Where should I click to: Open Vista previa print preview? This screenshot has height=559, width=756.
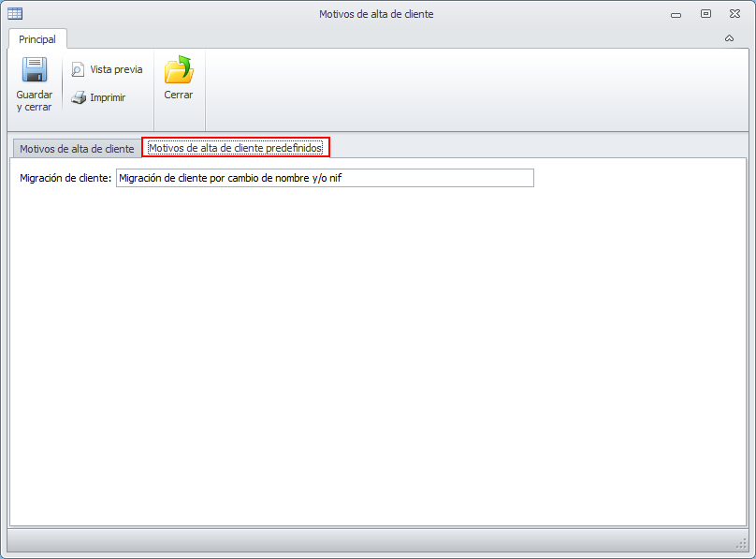tap(107, 69)
